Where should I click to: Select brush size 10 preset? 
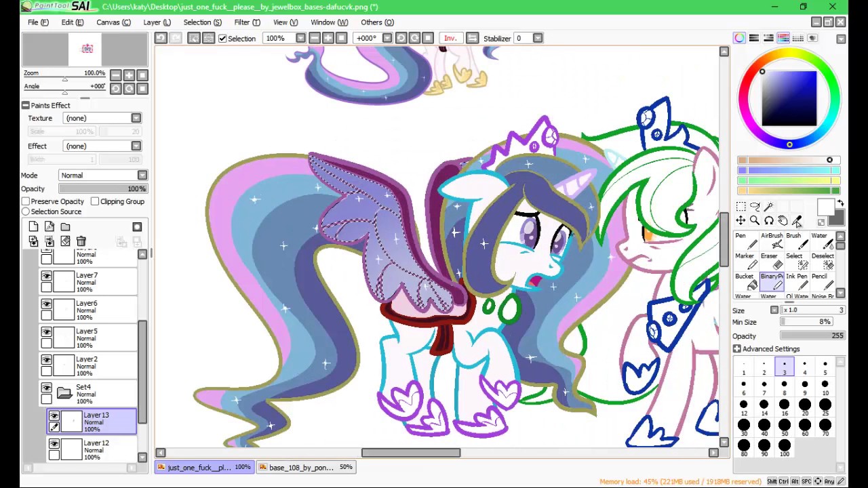[x=825, y=388]
